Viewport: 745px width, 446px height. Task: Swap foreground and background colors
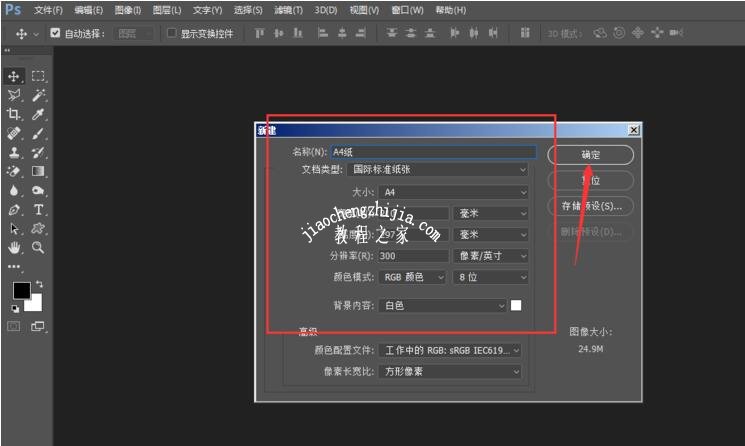coord(38,284)
